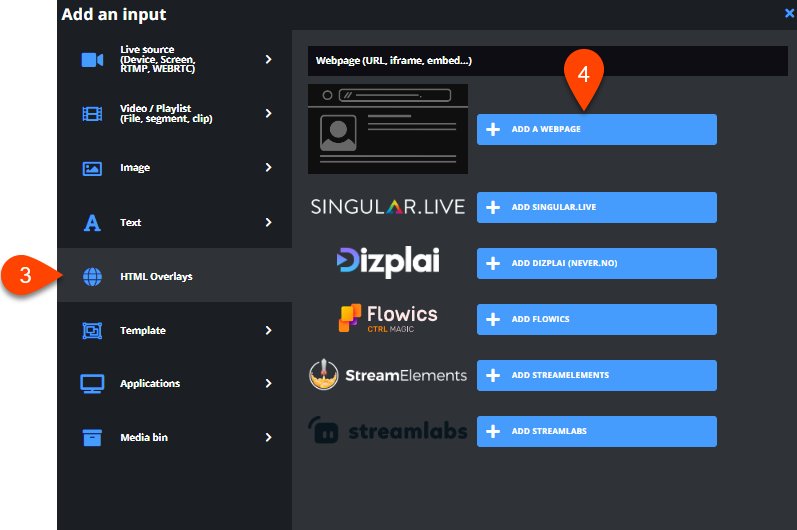Click the Image picture icon
The height and width of the screenshot is (530, 797).
92,168
